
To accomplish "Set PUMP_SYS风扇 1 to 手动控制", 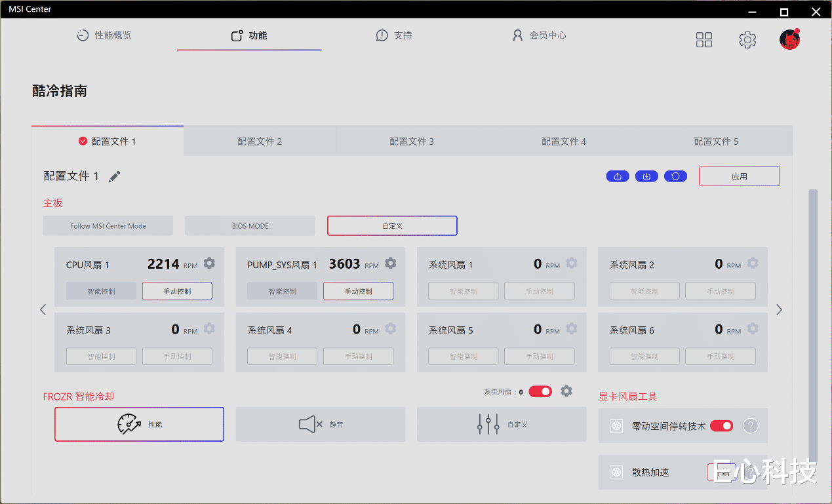I will 358,291.
